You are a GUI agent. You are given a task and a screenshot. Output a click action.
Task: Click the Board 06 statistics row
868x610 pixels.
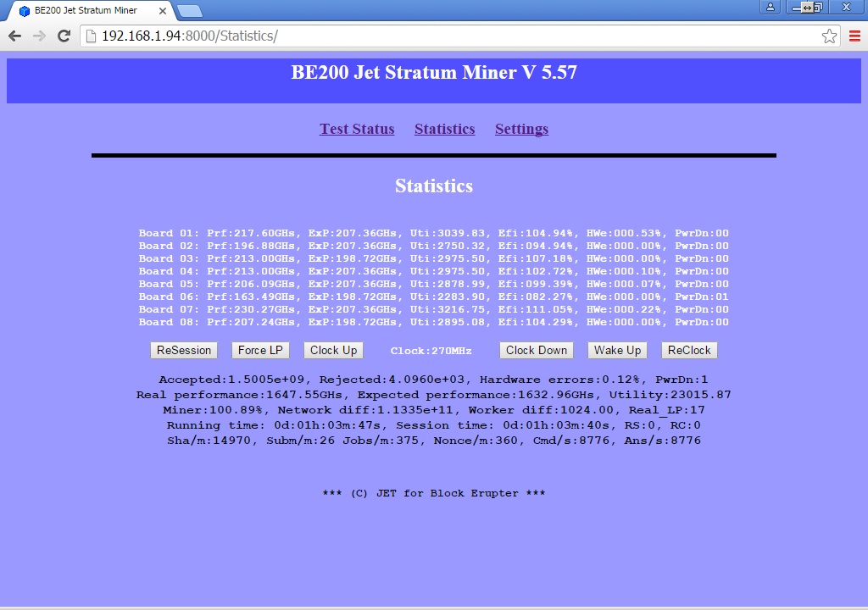click(433, 297)
